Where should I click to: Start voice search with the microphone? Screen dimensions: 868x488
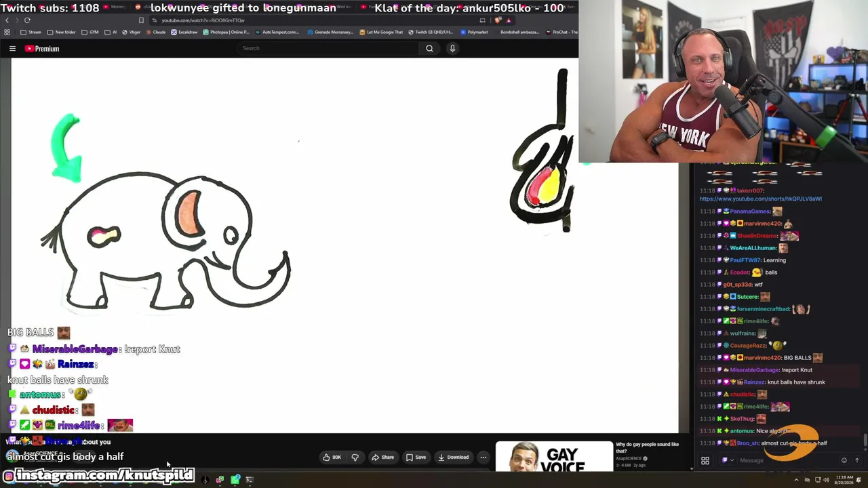(452, 48)
